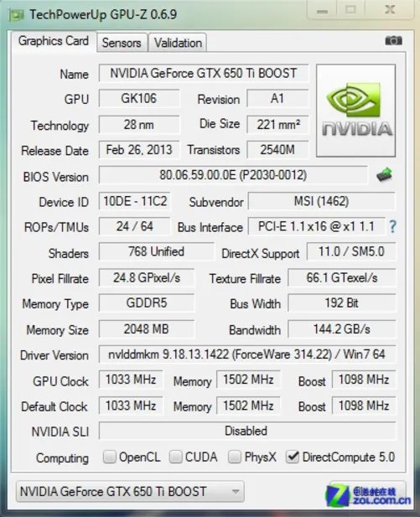Click the Transistors field 2540M

(x=277, y=150)
